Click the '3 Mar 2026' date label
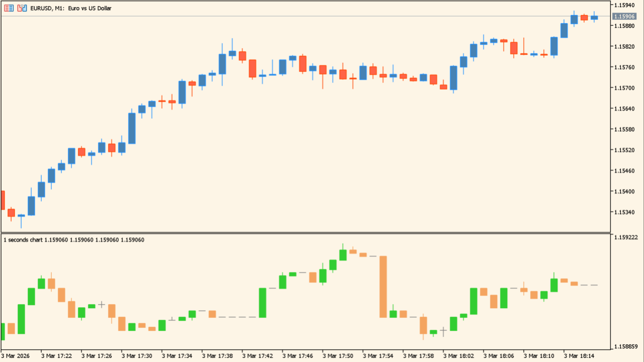Image resolution: width=644 pixels, height=362 pixels. pos(15,355)
